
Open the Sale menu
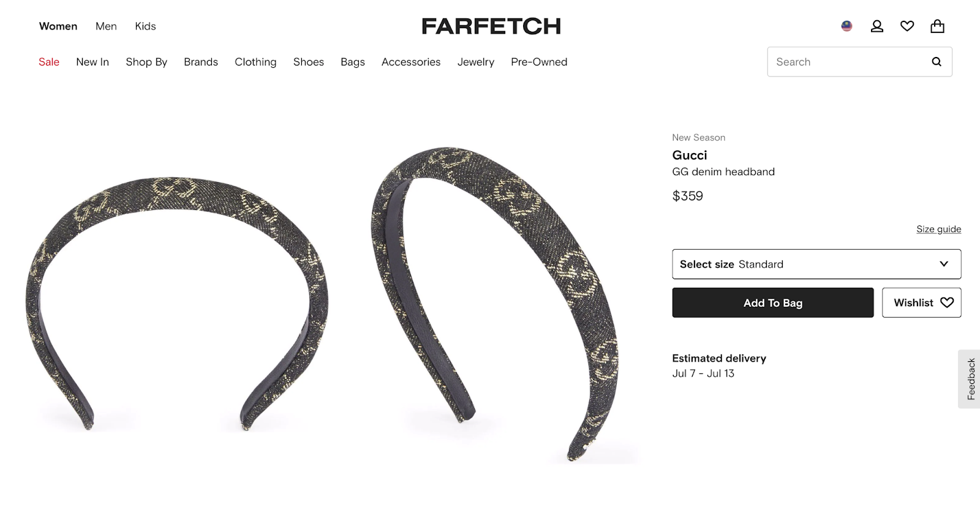(49, 62)
